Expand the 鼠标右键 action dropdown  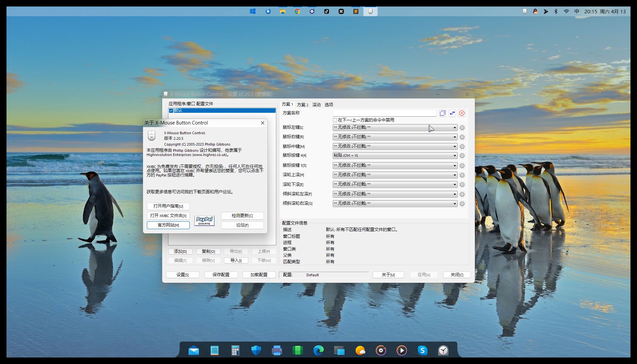pos(395,137)
